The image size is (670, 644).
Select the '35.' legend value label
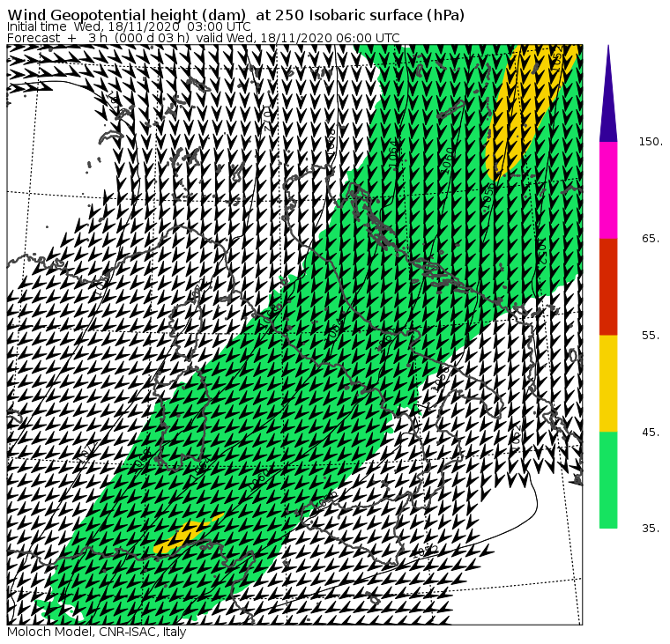651,529
